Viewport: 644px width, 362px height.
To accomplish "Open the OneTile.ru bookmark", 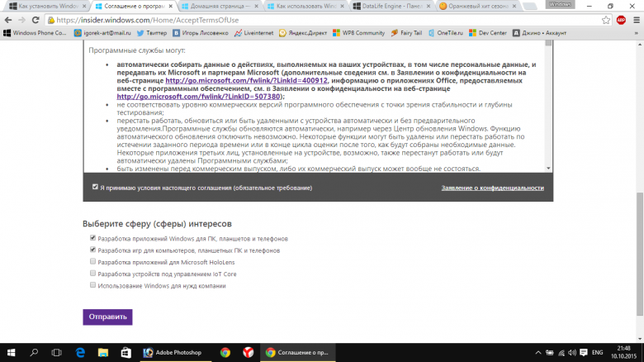I will point(445,33).
